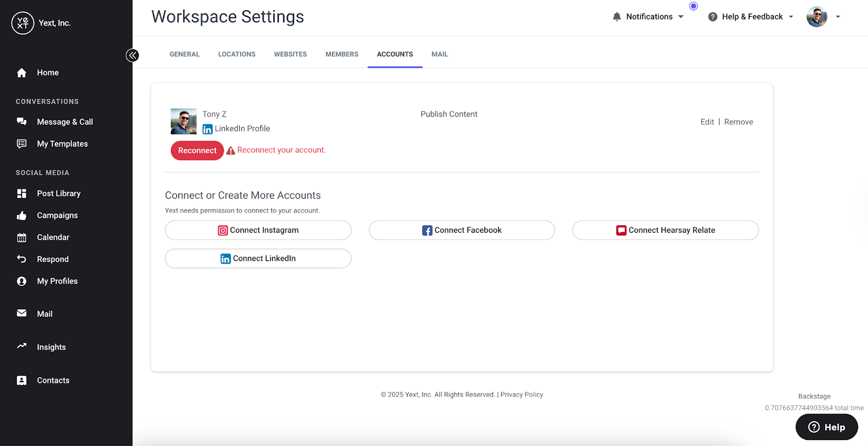868x446 pixels.
Task: Click the Message & Call chat icon
Action: point(22,122)
